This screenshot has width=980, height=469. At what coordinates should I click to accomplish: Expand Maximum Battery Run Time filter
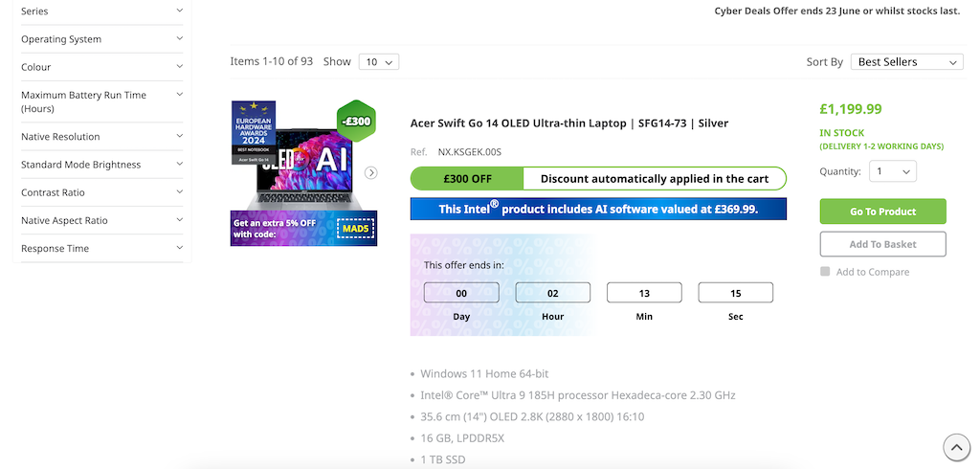(101, 101)
